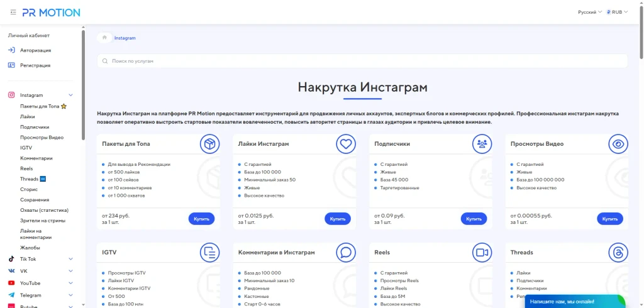
Task: Click the VK logo icon in sidebar
Action: [11, 271]
